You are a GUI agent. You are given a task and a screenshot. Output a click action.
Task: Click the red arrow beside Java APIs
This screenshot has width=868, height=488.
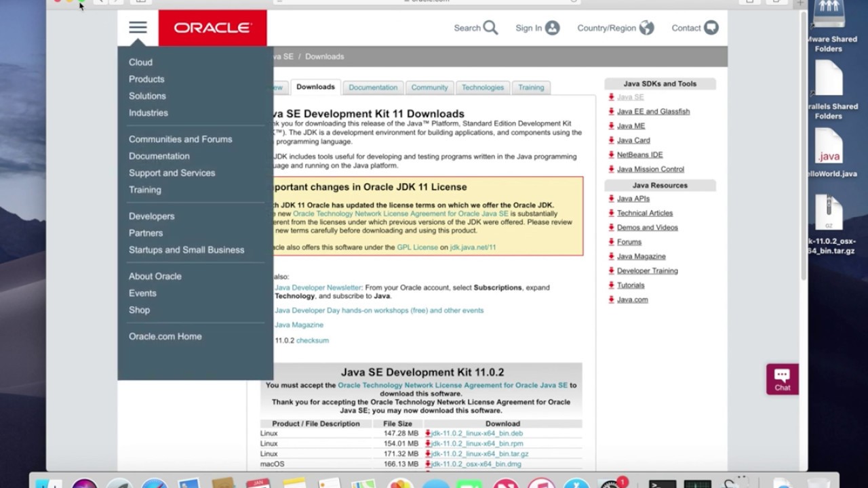(611, 199)
